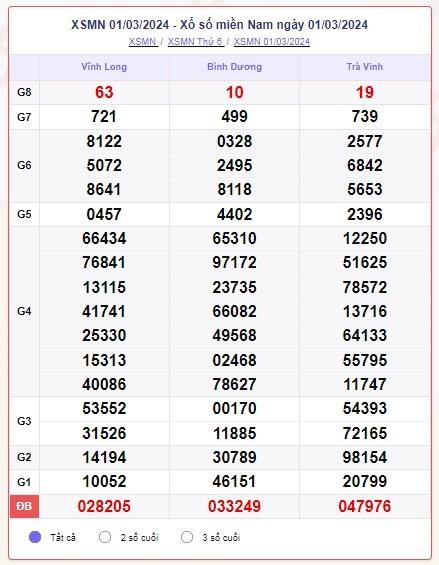The image size is (439, 565).
Task: Open the 'XSMN Thứ 6' breadcrumb link
Action: click(x=195, y=42)
